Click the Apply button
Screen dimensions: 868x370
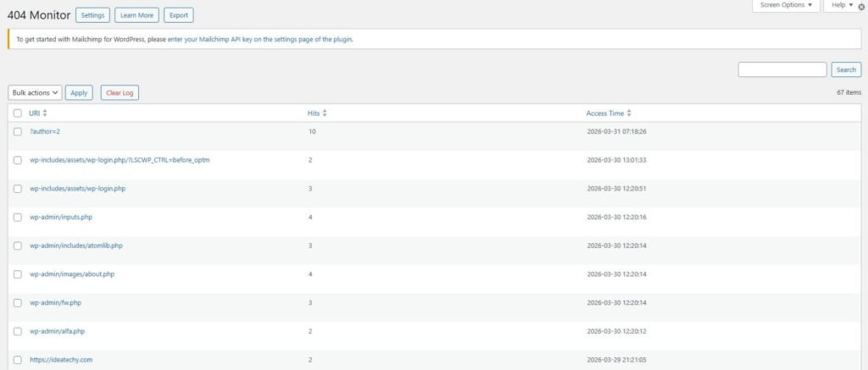79,92
